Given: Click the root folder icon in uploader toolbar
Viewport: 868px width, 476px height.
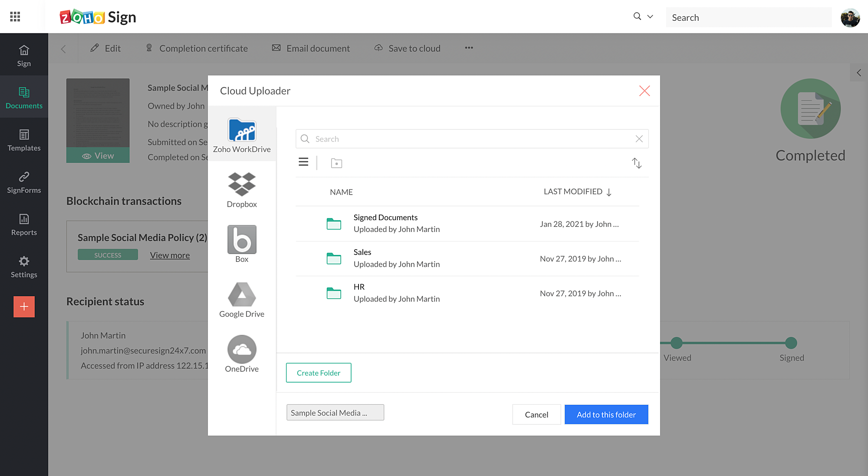Looking at the screenshot, I should click(x=336, y=163).
